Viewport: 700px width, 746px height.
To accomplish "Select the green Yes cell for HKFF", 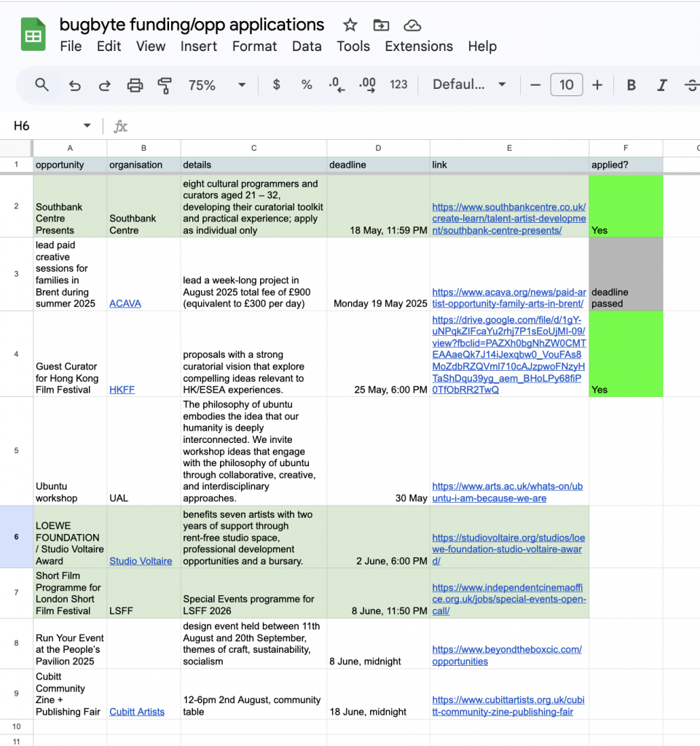I will 626,354.
